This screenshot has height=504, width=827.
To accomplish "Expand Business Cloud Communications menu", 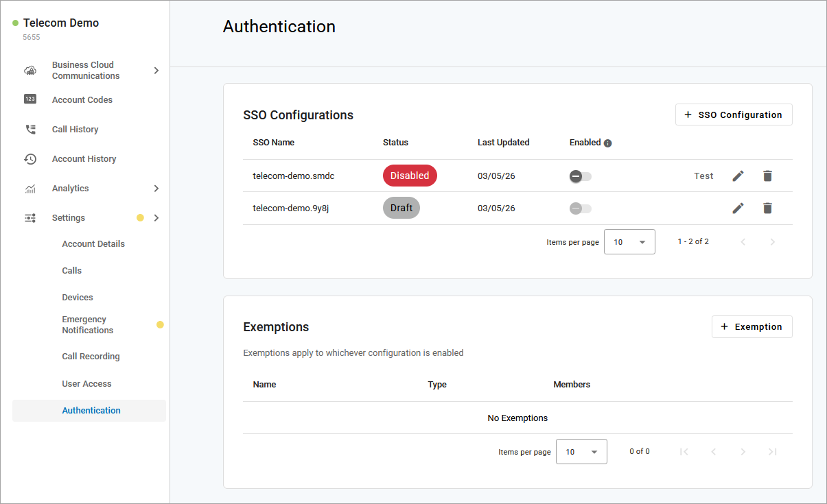I will tap(156, 71).
